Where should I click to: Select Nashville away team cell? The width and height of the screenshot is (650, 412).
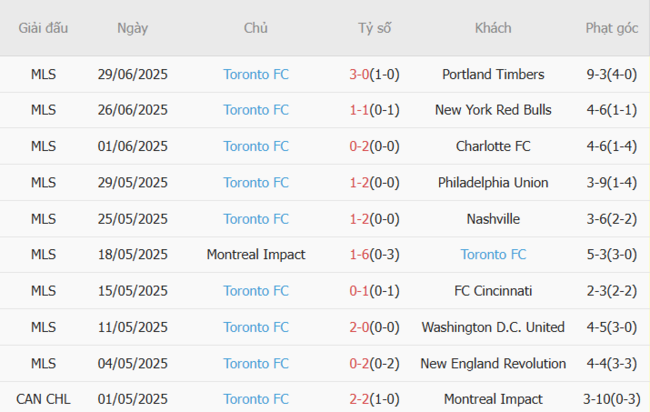493,219
